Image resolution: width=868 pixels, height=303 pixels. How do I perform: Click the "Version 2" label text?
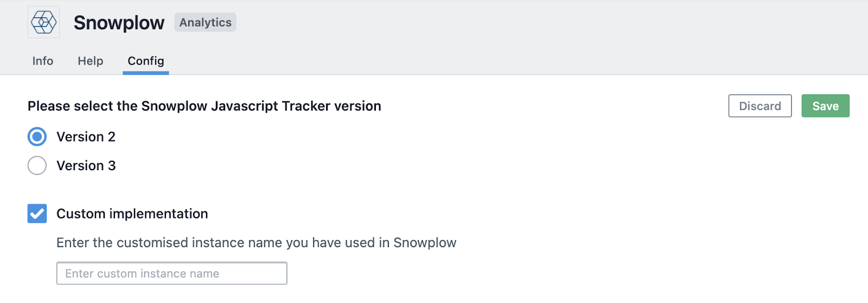click(x=86, y=137)
